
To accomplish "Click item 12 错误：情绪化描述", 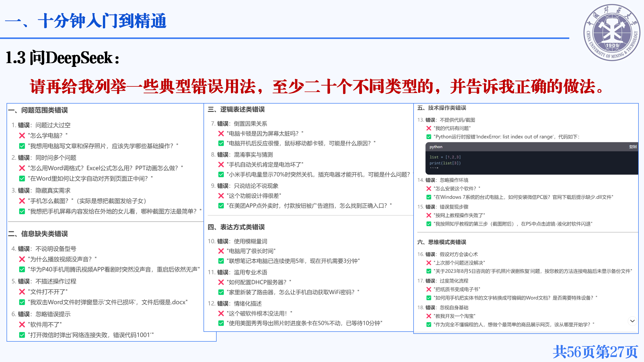I will tap(235, 303).
